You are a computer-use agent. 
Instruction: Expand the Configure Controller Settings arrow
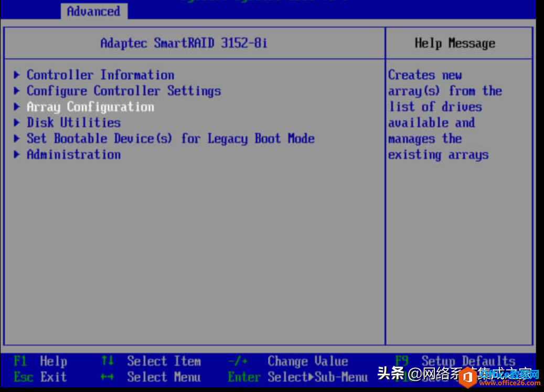(x=16, y=91)
